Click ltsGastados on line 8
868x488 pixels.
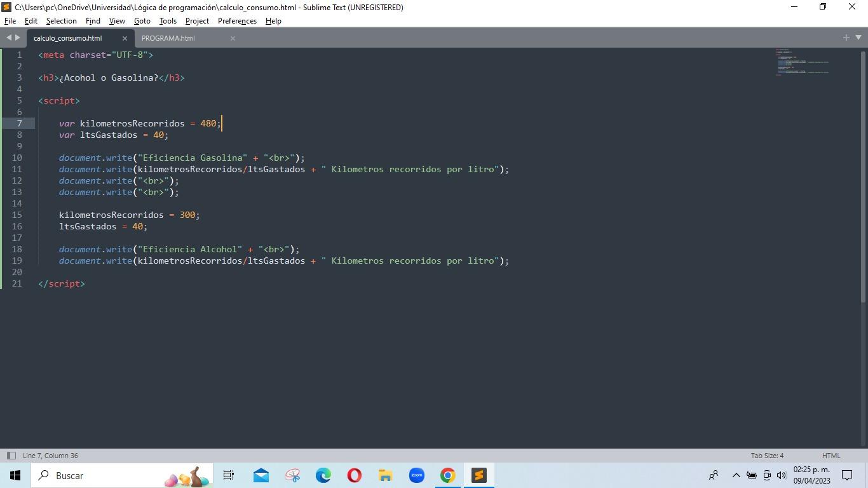(x=109, y=135)
